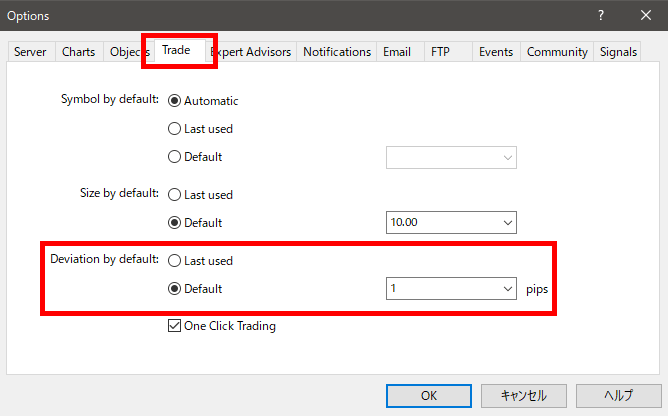Click the 'Size by default:' label
The image size is (668, 416).
tap(119, 193)
